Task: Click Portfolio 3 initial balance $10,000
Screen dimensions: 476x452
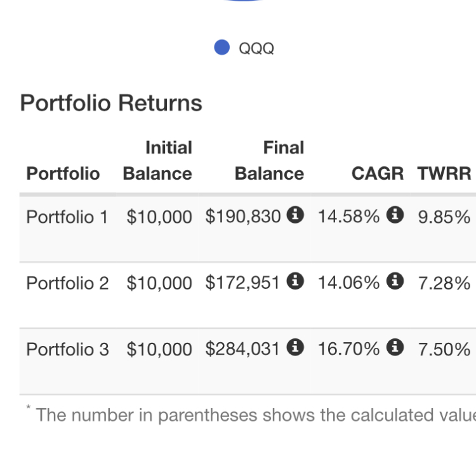Action: (159, 349)
